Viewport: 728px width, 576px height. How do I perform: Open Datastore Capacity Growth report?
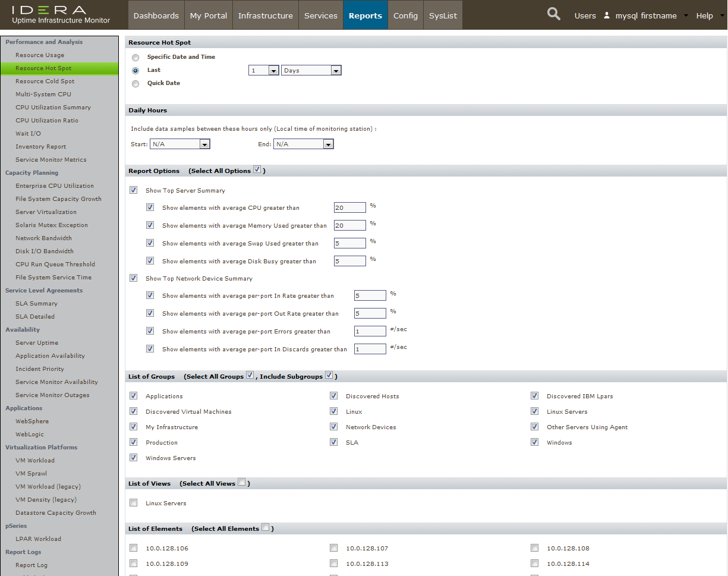56,513
